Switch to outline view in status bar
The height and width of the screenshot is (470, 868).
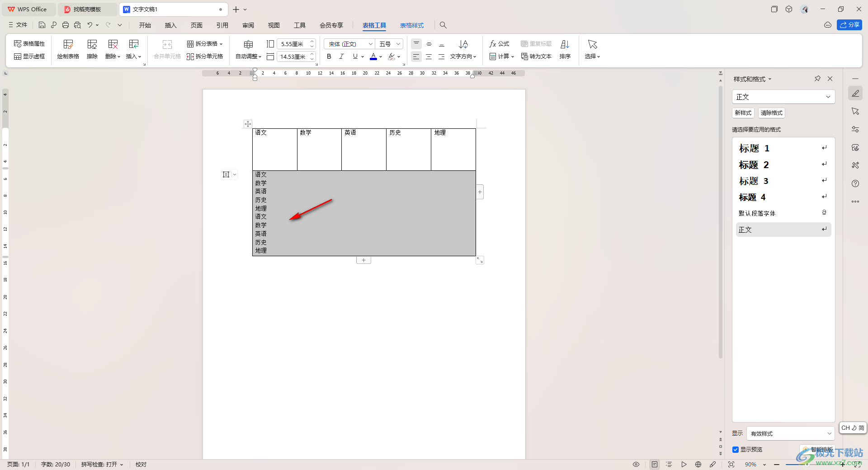(x=669, y=465)
